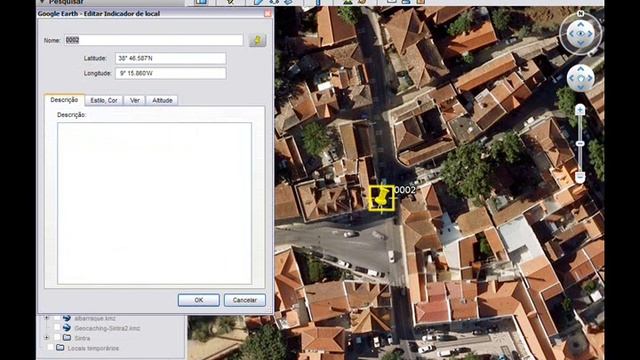Select the Locais temporários label
The image size is (640, 360).
pos(93,348)
